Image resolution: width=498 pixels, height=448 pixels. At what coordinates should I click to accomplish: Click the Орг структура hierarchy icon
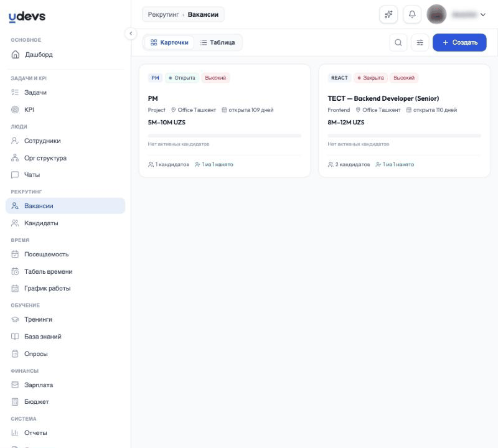[15, 158]
